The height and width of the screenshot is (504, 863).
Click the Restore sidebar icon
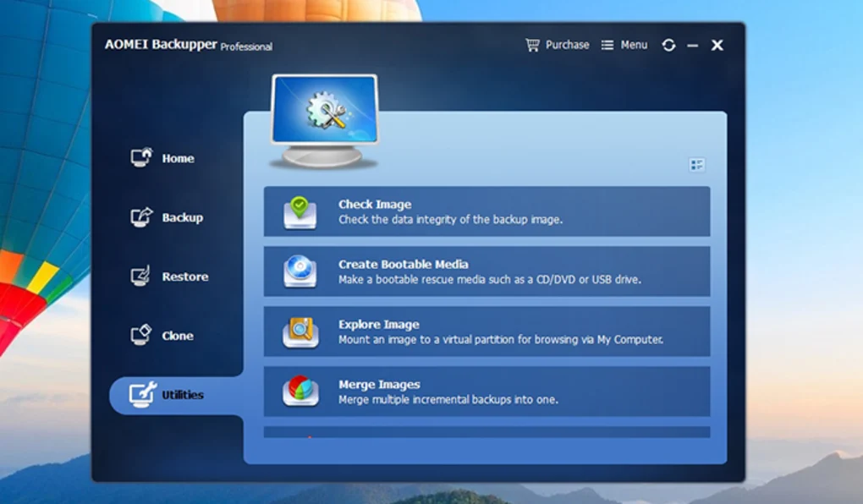(x=141, y=277)
